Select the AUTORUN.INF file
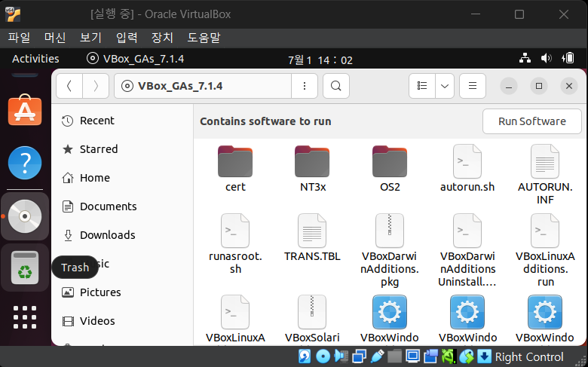The height and width of the screenshot is (367, 588). [545, 175]
